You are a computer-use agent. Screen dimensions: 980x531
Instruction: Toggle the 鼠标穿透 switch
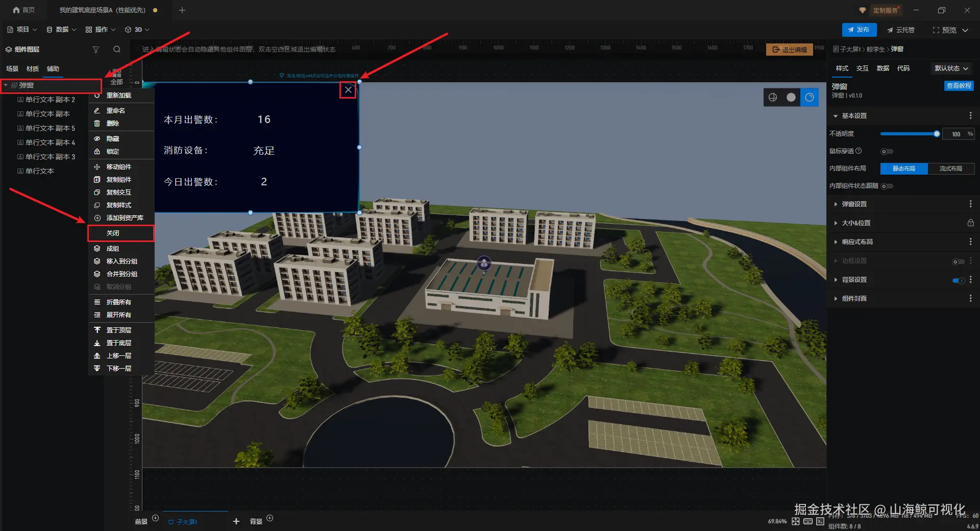pyautogui.click(x=887, y=152)
